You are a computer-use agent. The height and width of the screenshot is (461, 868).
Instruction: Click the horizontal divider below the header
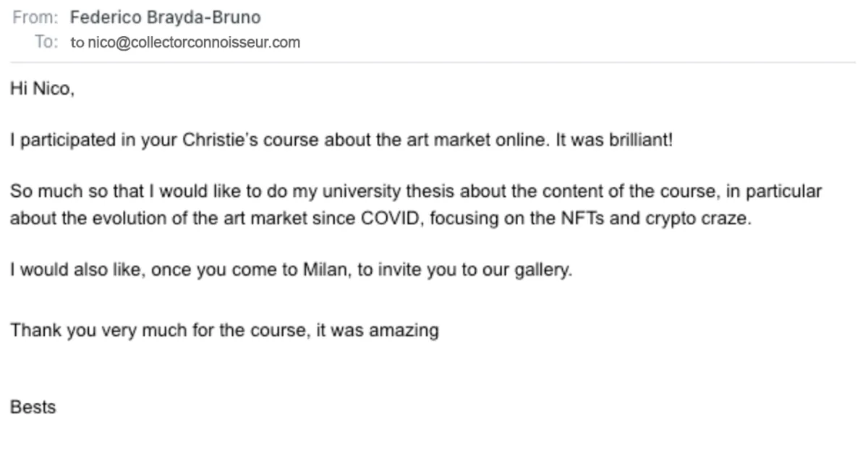tap(433, 62)
